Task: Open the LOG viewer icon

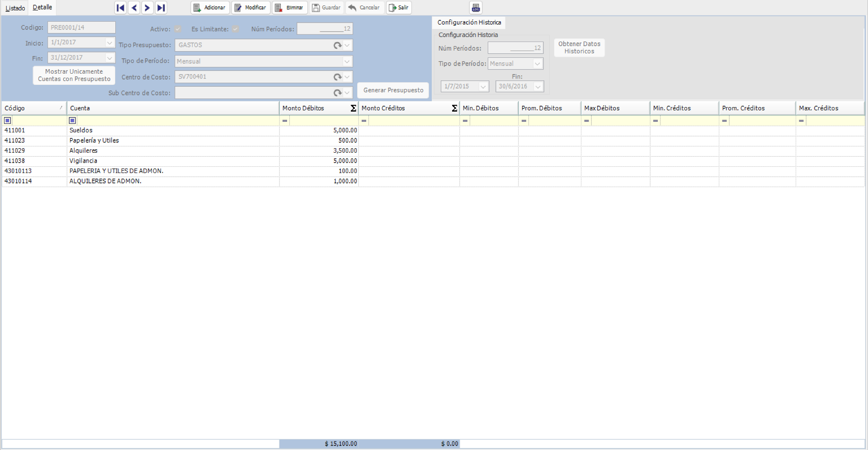Action: point(476,7)
